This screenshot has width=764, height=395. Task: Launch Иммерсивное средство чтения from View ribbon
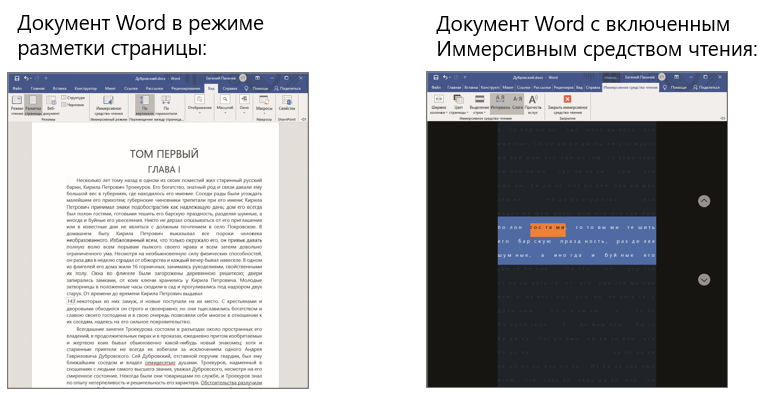[x=108, y=105]
